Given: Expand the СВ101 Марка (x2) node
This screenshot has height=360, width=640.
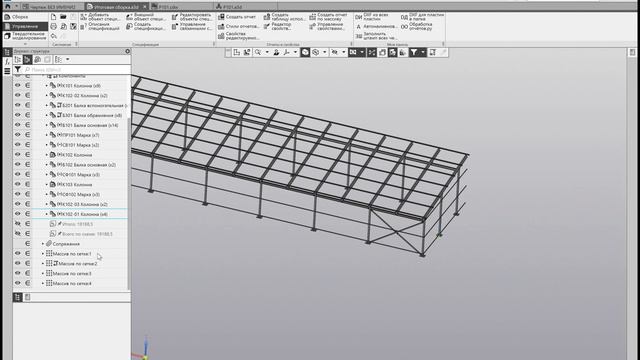Looking at the screenshot, I should coord(47,145).
